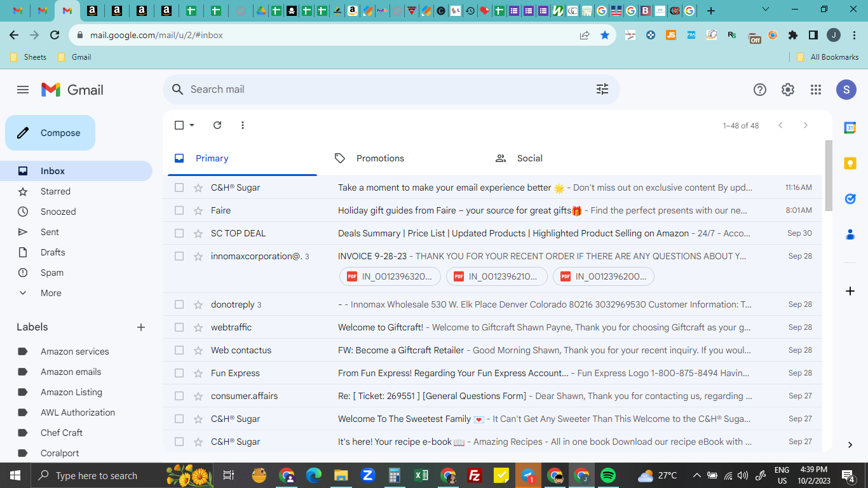Open the Google account avatar
The image size is (868, 488).
(x=846, y=90)
